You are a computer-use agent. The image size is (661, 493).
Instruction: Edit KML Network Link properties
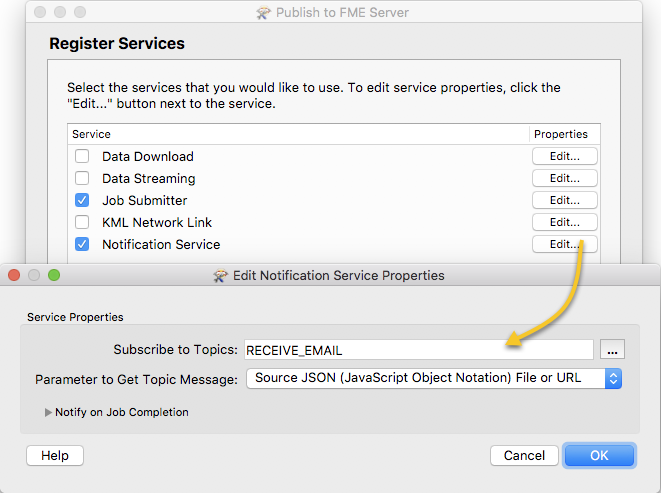pos(564,222)
